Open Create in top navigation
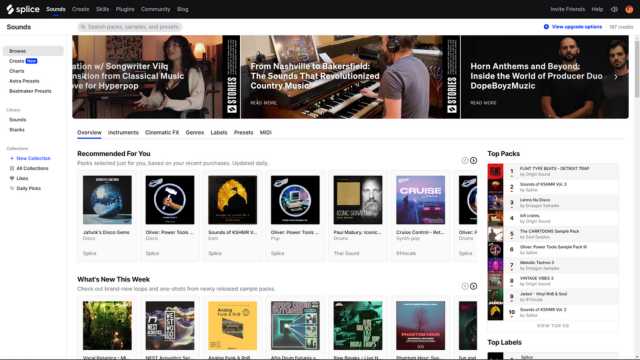The height and width of the screenshot is (360, 640). [80, 9]
